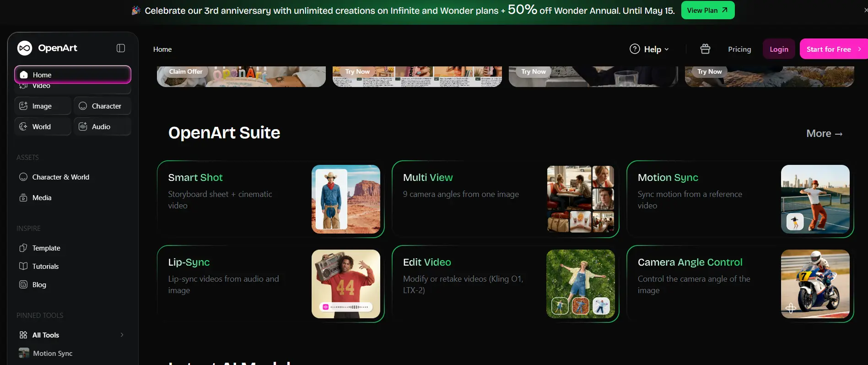This screenshot has width=868, height=365.
Task: Click the audio waveform bar on Lip-Sync thumbnail
Action: click(346, 307)
